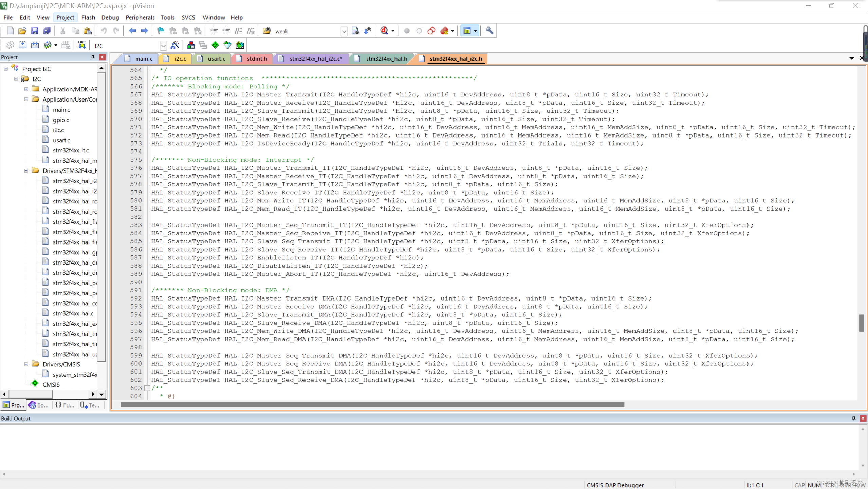The image size is (868, 489).
Task: Switch to the stm32f4xx_hal_i2c.c tab
Action: (315, 59)
